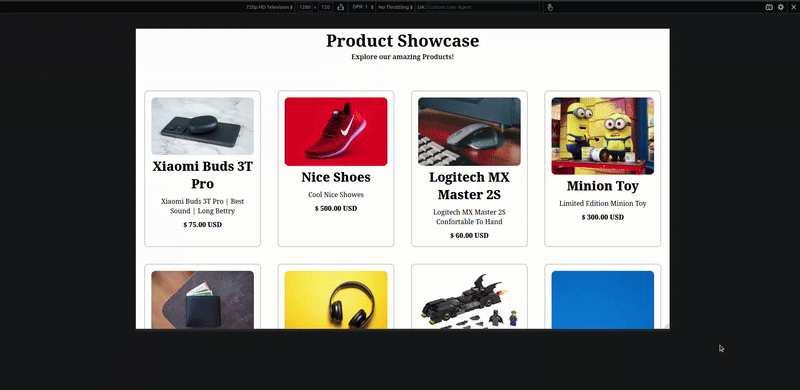Click the viewport height field showing 720
The width and height of the screenshot is (800, 390).
point(326,7)
